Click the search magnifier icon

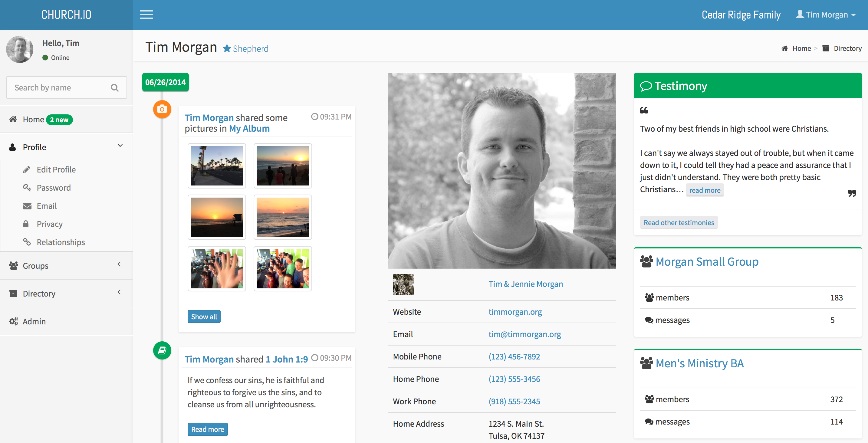click(x=115, y=88)
